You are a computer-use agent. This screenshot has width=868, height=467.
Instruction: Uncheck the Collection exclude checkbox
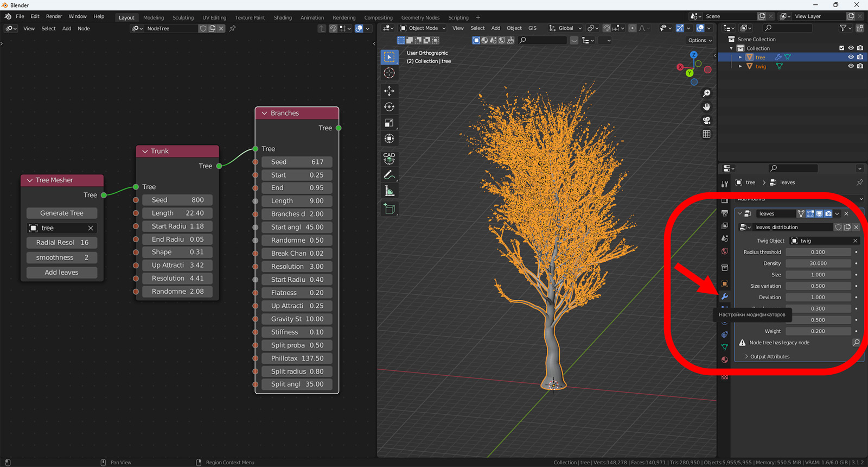(841, 48)
